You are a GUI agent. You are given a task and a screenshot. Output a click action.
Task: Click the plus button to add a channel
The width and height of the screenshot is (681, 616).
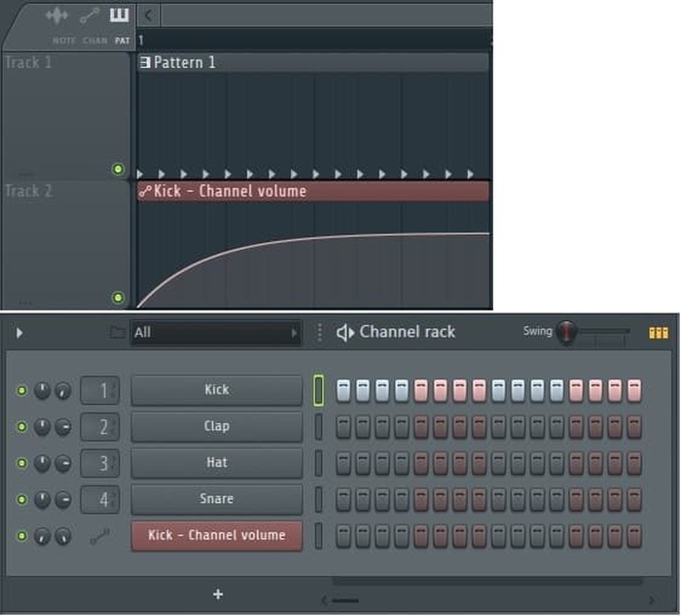(x=218, y=594)
